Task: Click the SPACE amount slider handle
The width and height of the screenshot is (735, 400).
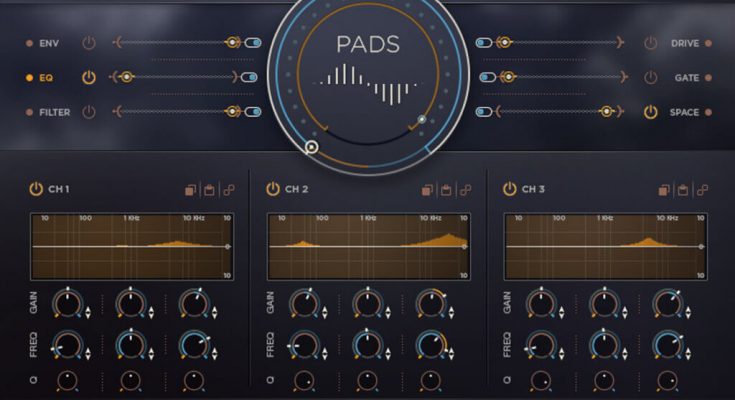Action: pos(503,112)
